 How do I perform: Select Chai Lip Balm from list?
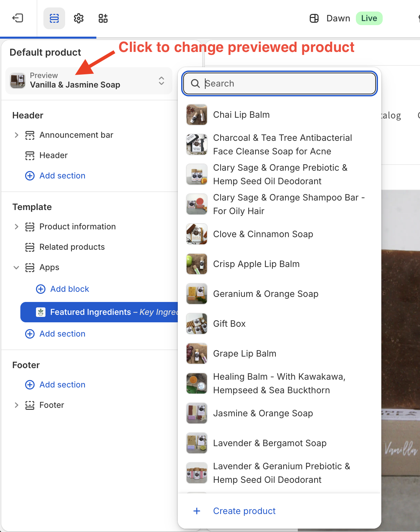[x=241, y=115]
